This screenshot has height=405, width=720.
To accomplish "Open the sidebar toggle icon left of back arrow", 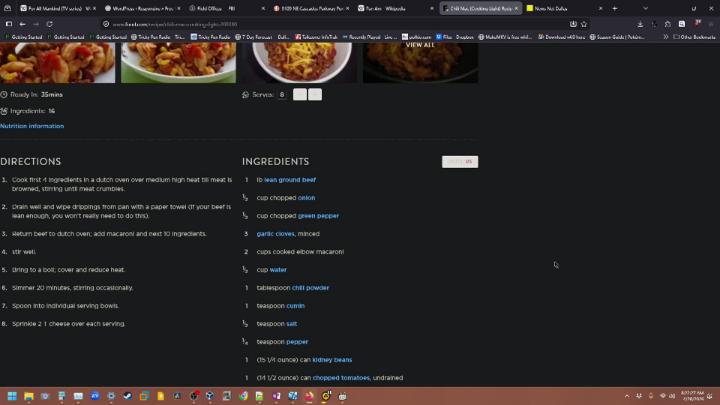I will click(x=9, y=24).
